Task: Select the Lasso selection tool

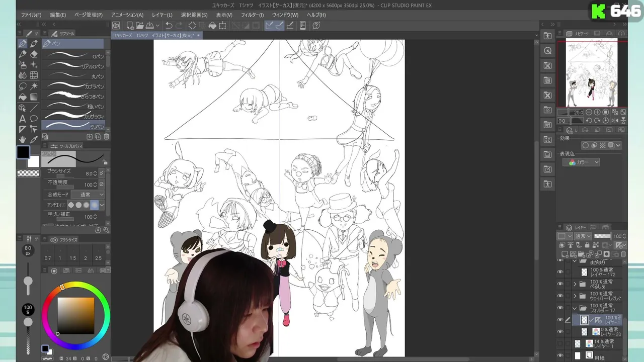Action: [x=23, y=86]
